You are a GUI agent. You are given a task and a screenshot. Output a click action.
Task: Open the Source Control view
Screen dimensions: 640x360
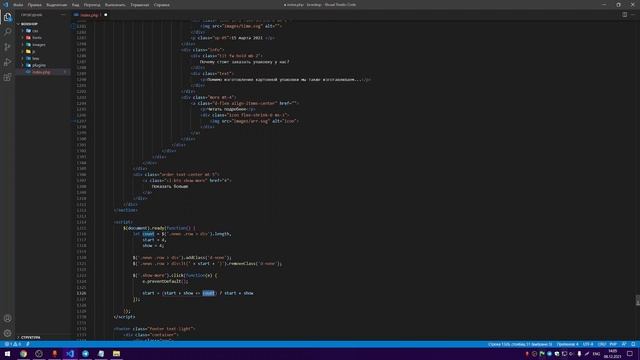7,47
